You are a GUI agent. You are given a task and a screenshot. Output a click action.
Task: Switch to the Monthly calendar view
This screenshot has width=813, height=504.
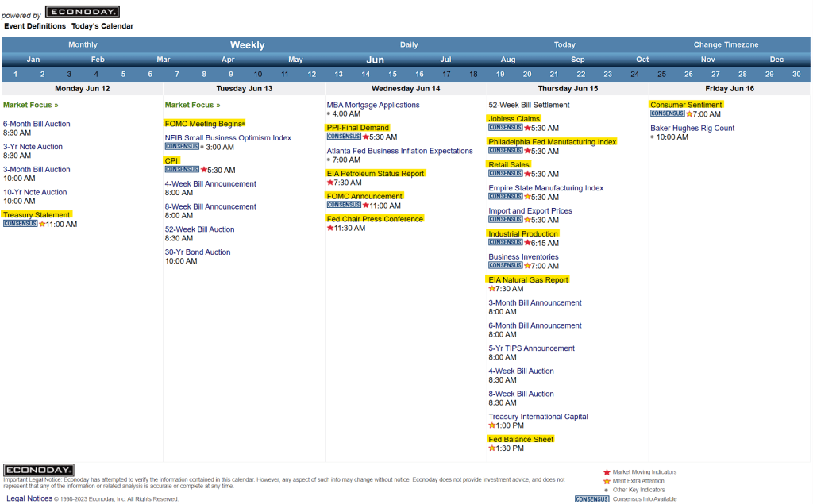[83, 45]
